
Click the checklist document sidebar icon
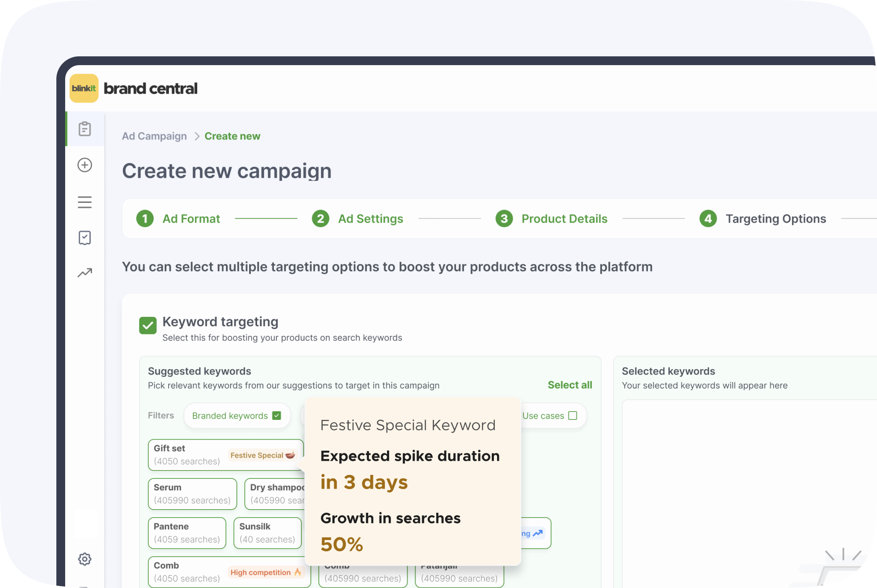(x=85, y=238)
